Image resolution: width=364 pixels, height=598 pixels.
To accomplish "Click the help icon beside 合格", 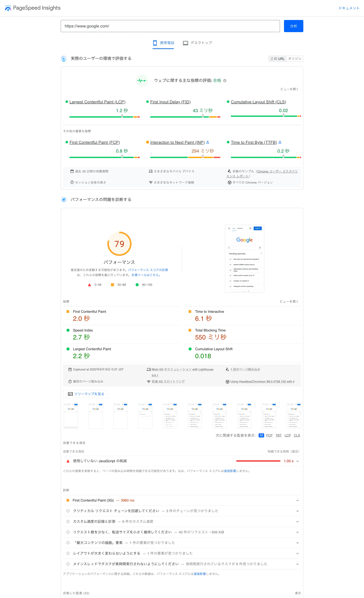I will 225,81.
